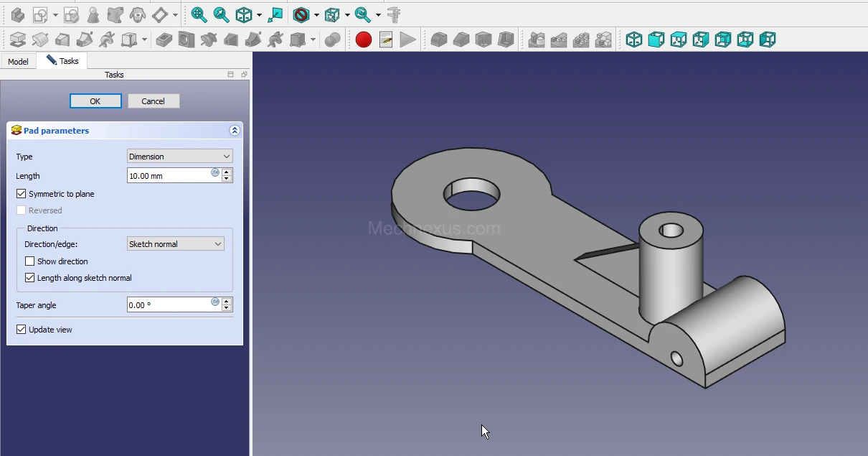Select the Tasks tab
The image size is (868, 456).
63,61
